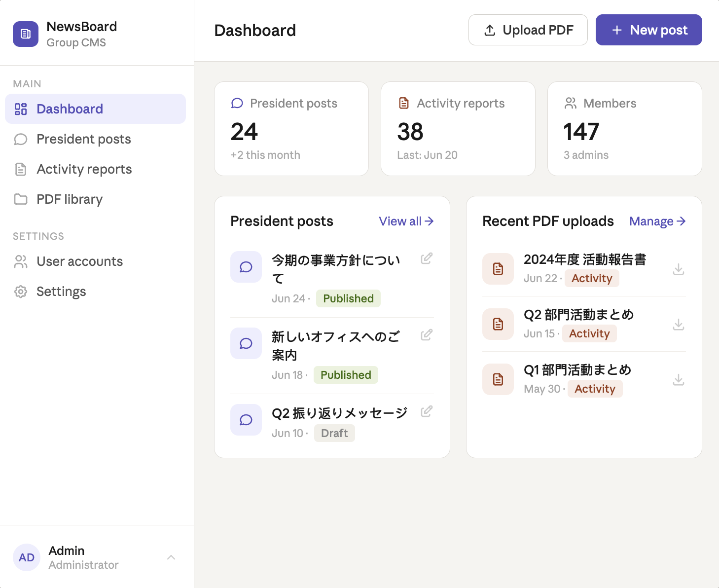The width and height of the screenshot is (719, 588).
Task: Open the Activity reports stat card
Action: (x=458, y=129)
